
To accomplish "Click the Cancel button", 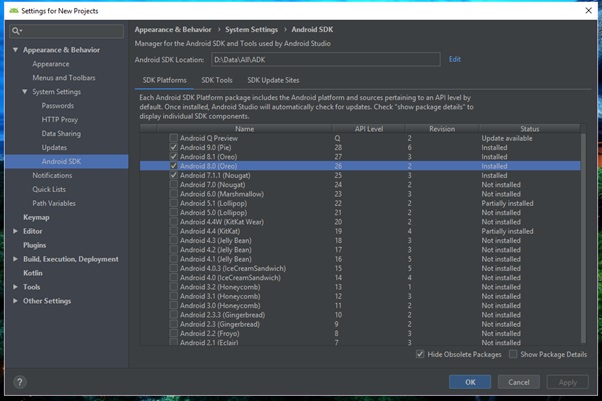I will pyautogui.click(x=519, y=382).
